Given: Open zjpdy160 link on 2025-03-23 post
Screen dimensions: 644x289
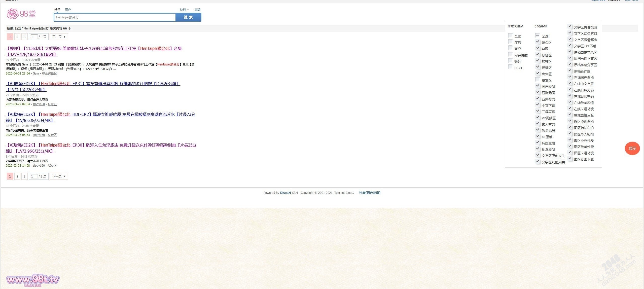Looking at the screenshot, I should point(39,166).
